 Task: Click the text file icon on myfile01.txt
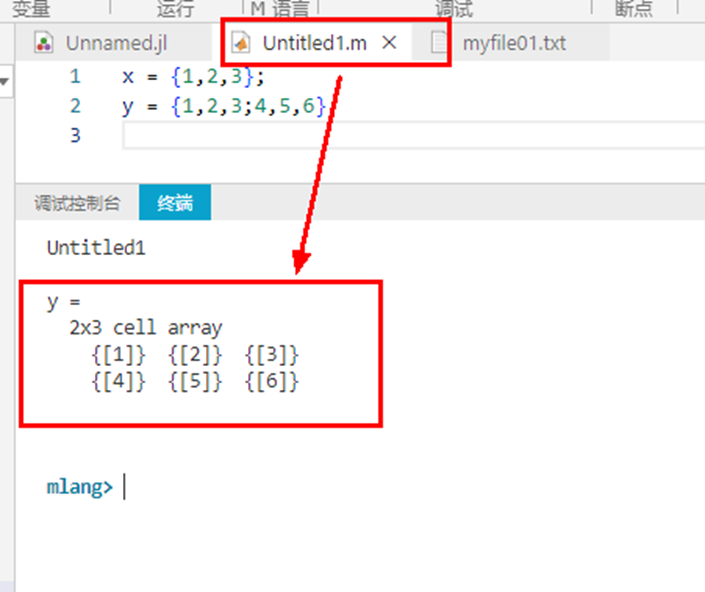coord(439,43)
